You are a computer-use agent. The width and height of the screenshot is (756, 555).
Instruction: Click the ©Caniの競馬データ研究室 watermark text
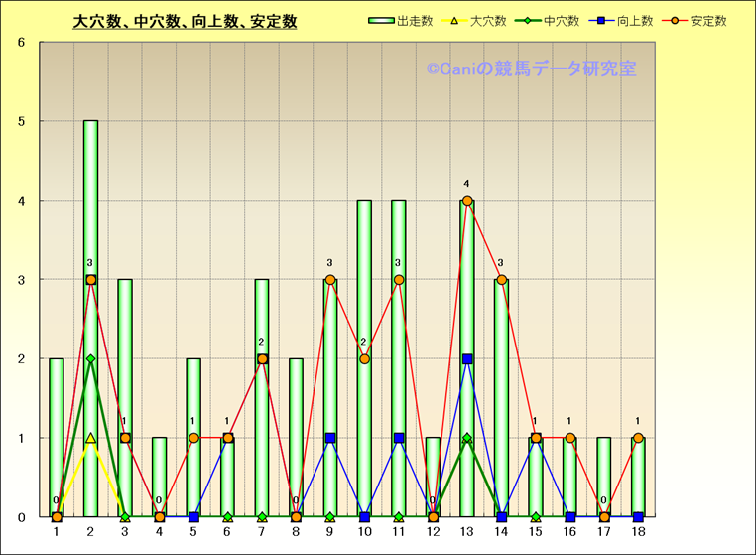[x=531, y=69]
